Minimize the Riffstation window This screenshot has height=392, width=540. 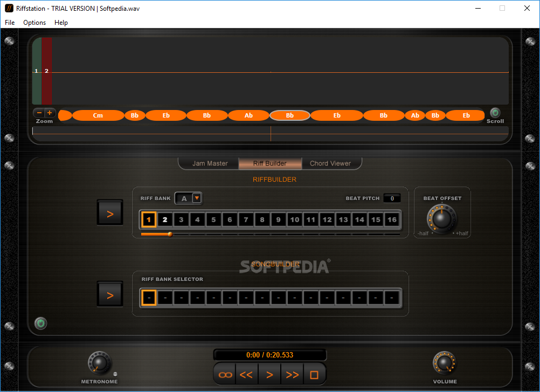[478, 8]
